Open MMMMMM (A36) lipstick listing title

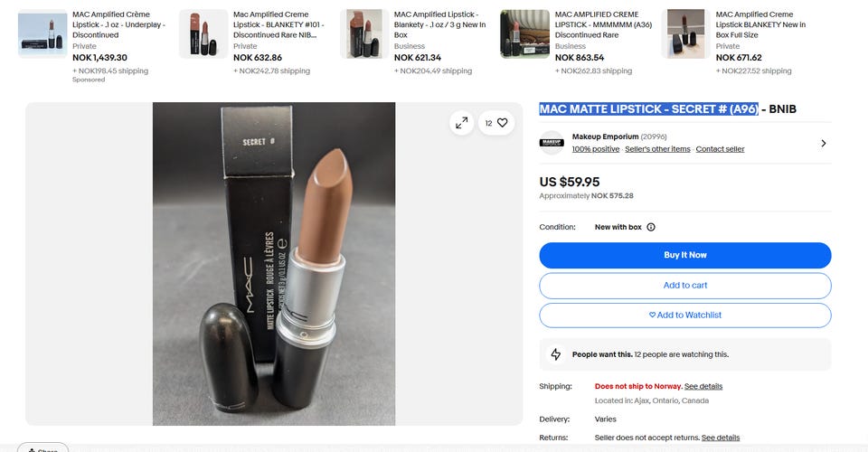click(603, 24)
